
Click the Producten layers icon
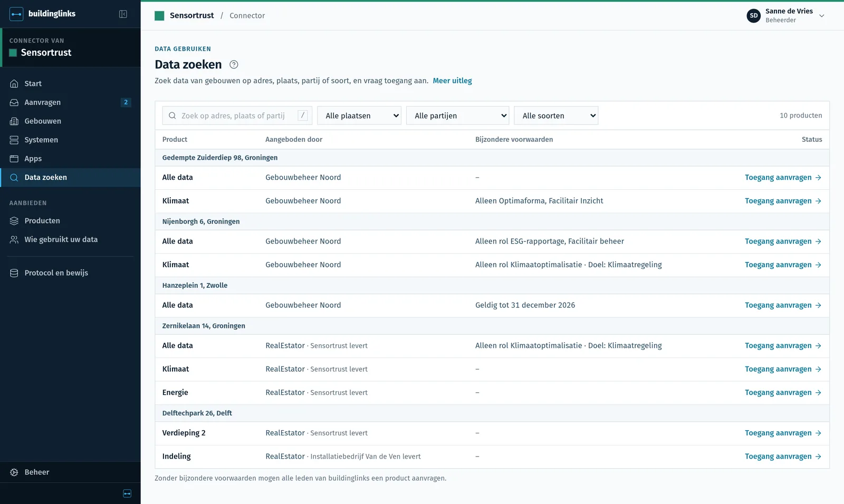[14, 221]
